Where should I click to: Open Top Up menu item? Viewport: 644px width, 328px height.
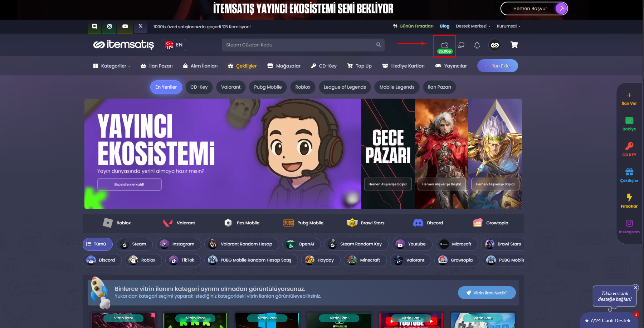coord(360,66)
